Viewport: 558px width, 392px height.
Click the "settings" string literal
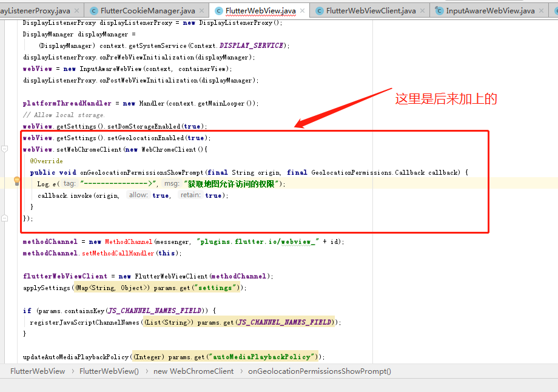pyautogui.click(x=215, y=288)
